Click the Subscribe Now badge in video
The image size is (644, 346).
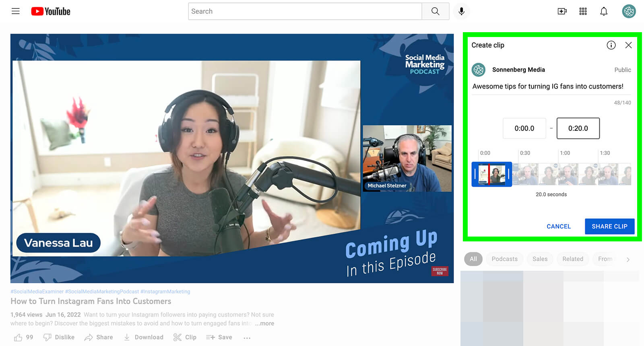pos(440,271)
